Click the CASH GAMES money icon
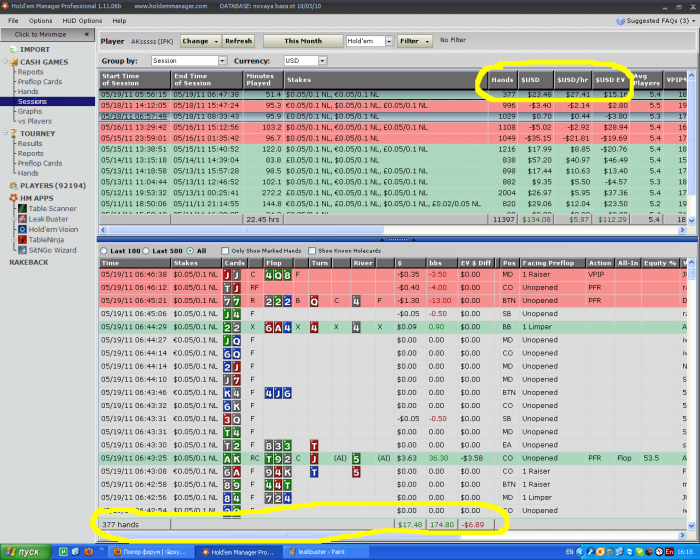 click(x=13, y=62)
